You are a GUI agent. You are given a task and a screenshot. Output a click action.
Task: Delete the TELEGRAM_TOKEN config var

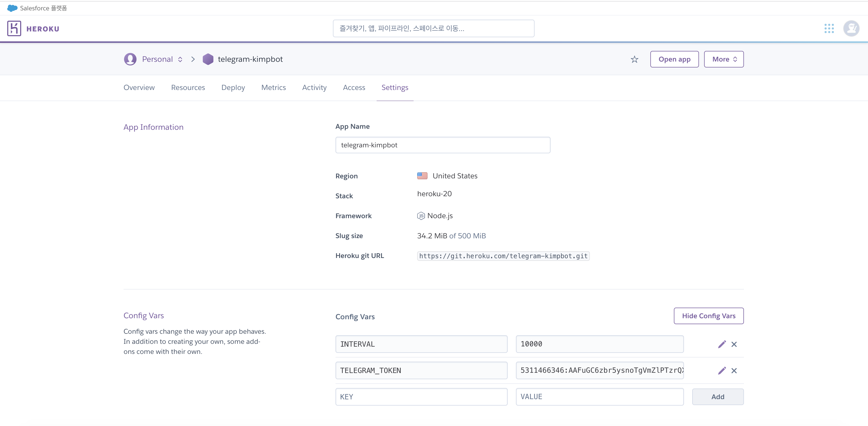(734, 370)
